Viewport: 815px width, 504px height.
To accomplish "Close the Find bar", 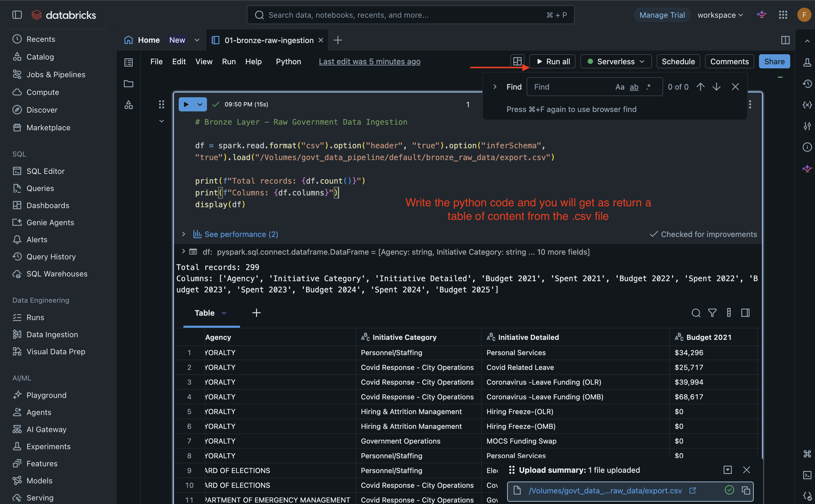I will pos(735,87).
